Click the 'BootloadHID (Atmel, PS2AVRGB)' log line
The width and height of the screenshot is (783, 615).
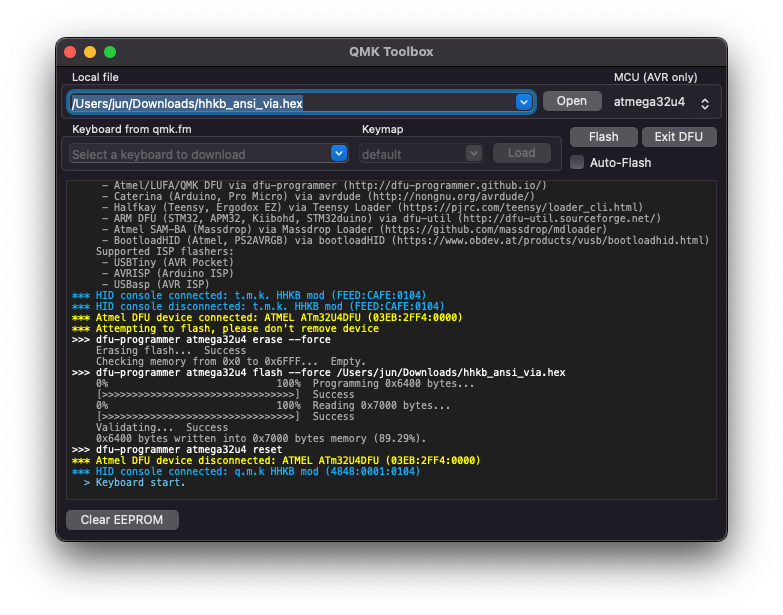[405, 240]
